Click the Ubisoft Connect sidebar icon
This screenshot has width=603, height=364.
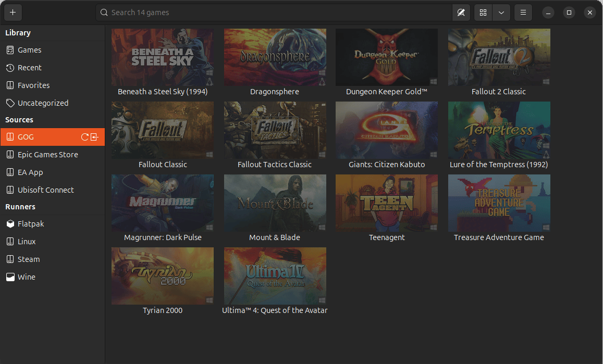click(10, 190)
